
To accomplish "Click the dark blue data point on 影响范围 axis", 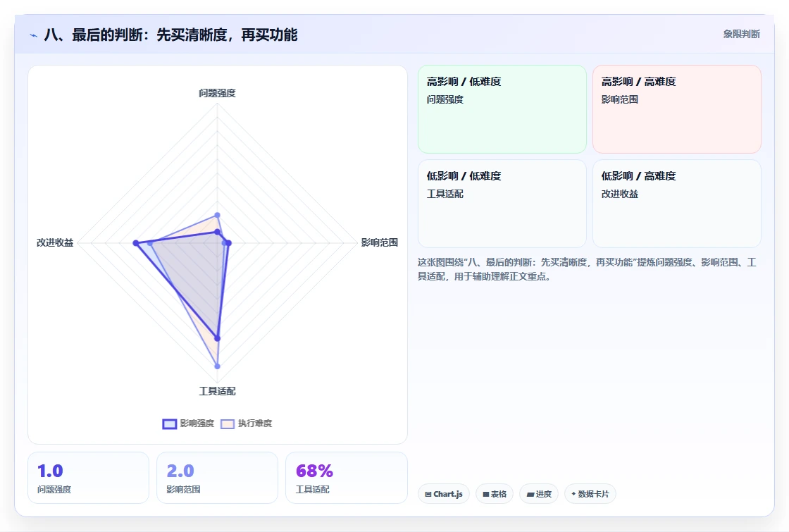I will (228, 243).
